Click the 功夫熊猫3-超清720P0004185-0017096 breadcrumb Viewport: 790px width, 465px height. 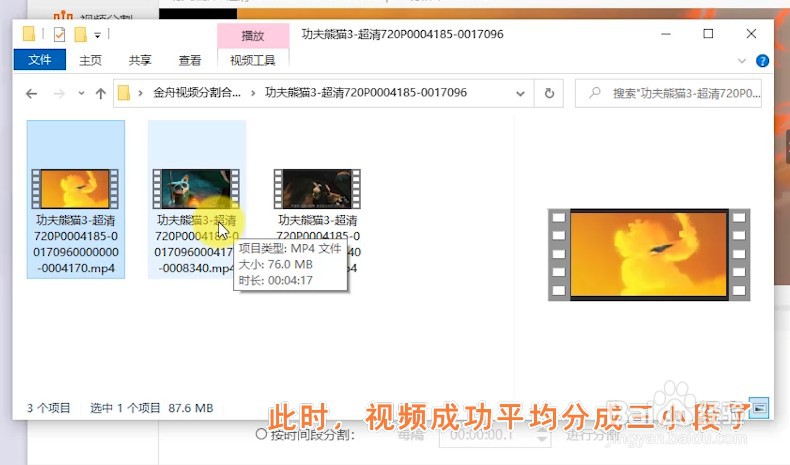(x=366, y=93)
